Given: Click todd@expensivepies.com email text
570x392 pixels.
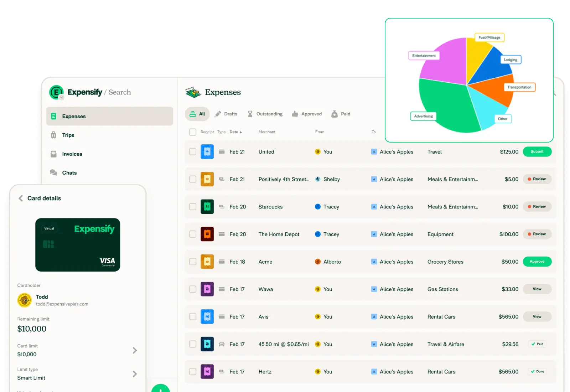Looking at the screenshot, I should 62,304.
